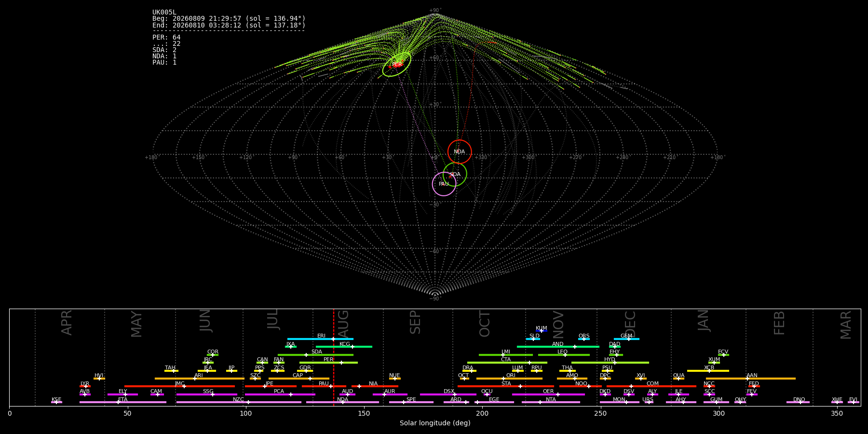Click the PER: 64 count legend entry
The image size is (868, 434).
click(166, 37)
